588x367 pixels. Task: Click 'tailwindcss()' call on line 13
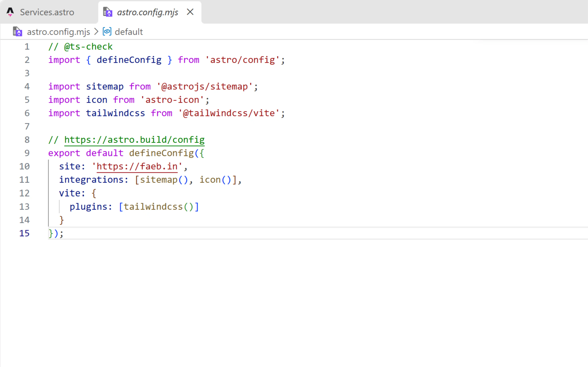(159, 207)
